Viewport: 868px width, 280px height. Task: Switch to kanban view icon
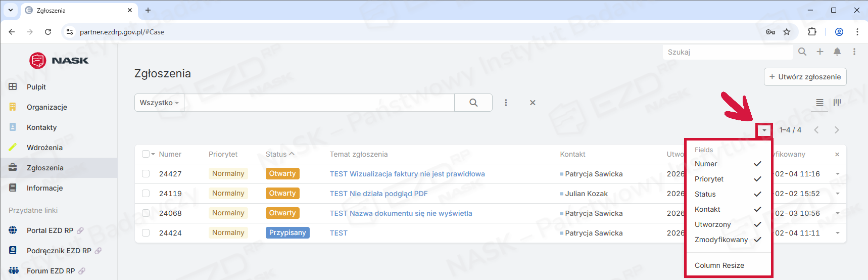coord(837,103)
